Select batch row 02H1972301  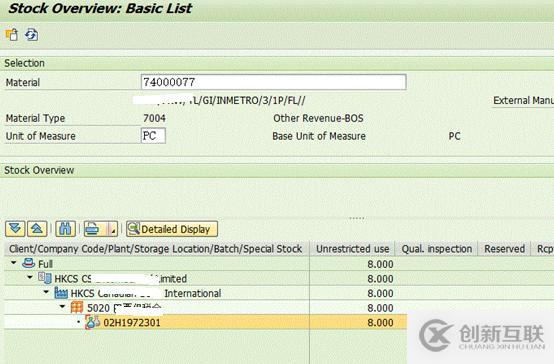pos(206,322)
